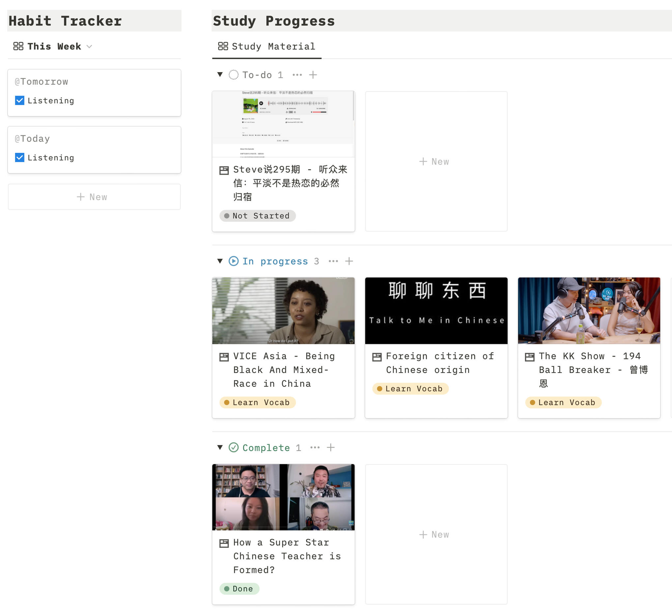
Task: Click the plus icon beside To-do group
Action: point(313,75)
